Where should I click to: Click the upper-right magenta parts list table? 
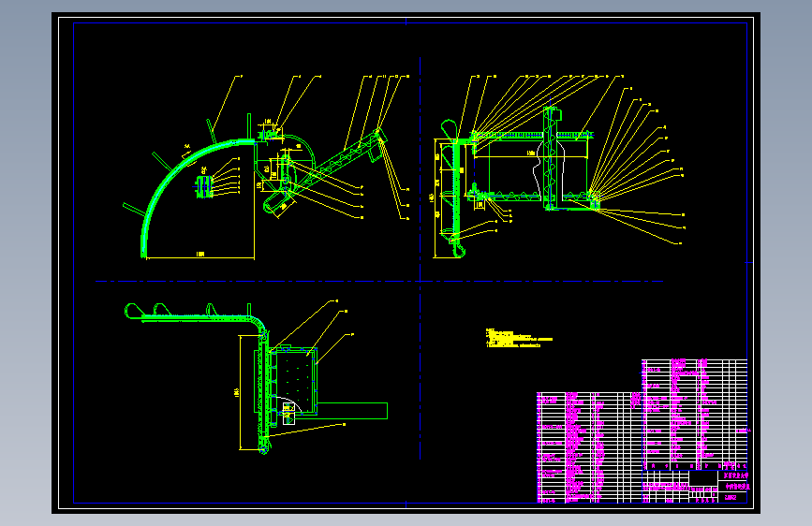(x=695, y=415)
